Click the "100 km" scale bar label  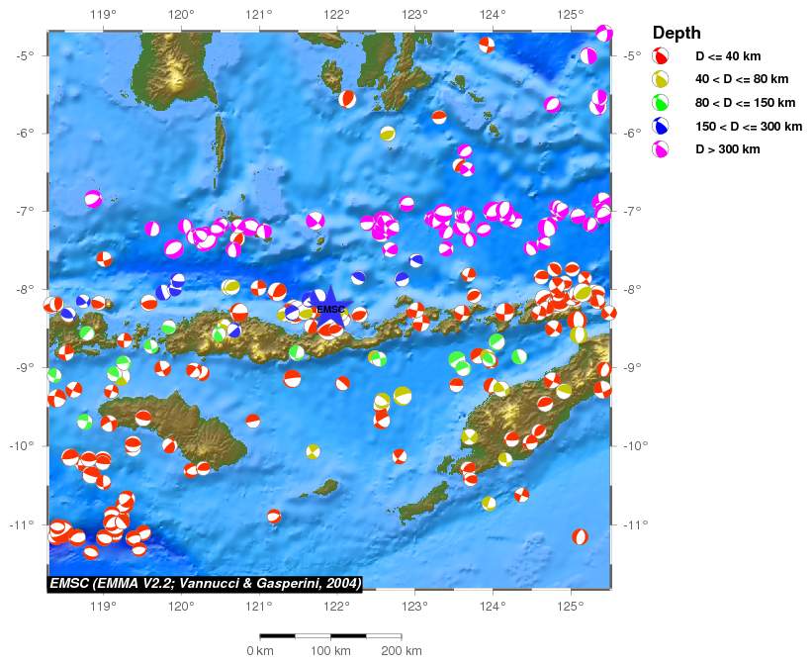pyautogui.click(x=330, y=650)
